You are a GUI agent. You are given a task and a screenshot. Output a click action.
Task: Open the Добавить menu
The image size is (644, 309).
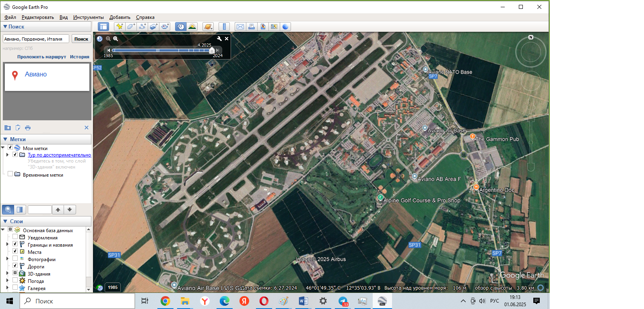pos(120,17)
